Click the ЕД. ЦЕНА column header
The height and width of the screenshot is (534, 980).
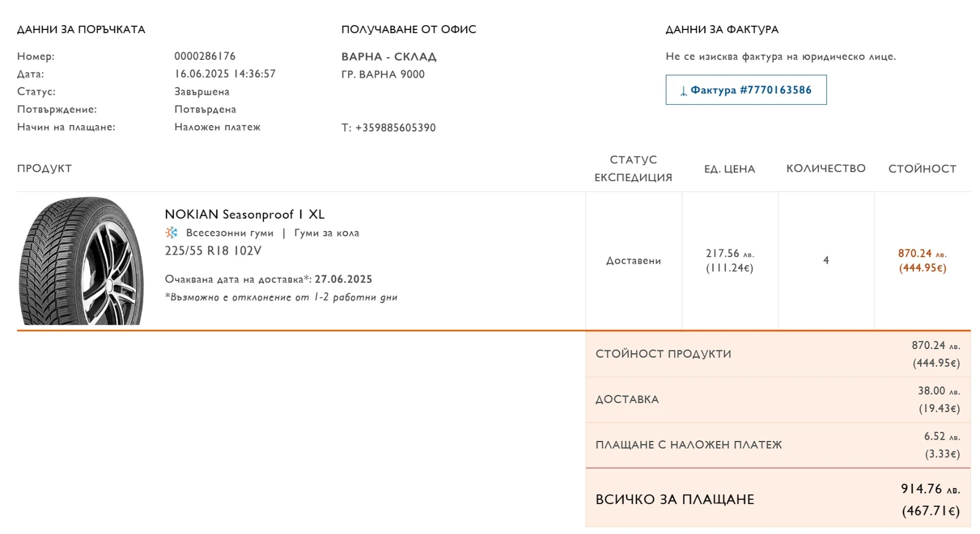pos(729,168)
